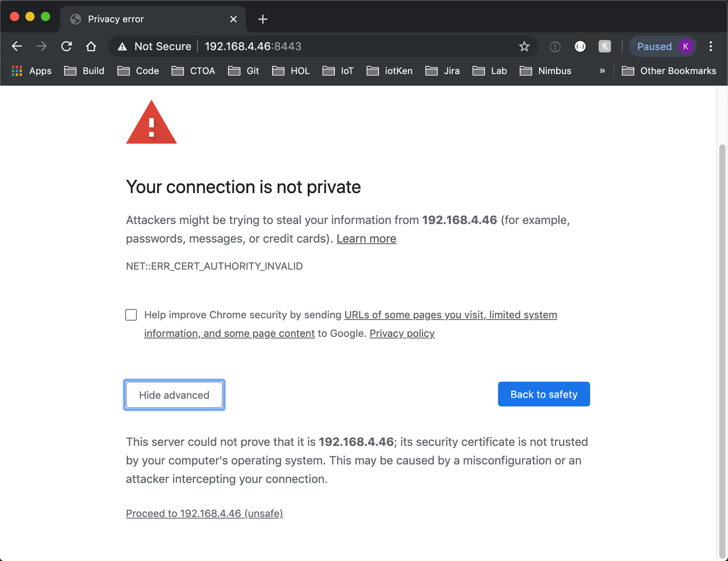This screenshot has height=561, width=728.
Task: Enable Help improve Chrome security checkbox
Action: [x=131, y=315]
